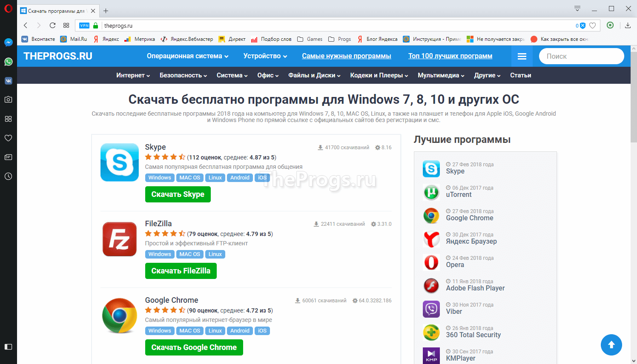This screenshot has width=637, height=364.
Task: Select the MAC OS tag under Skype
Action: pos(189,178)
